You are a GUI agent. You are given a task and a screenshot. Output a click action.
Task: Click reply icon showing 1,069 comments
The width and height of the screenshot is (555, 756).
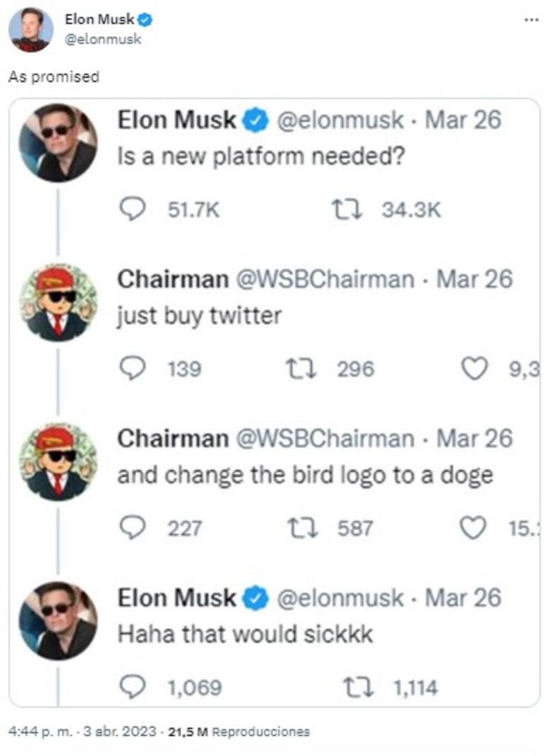point(133,687)
